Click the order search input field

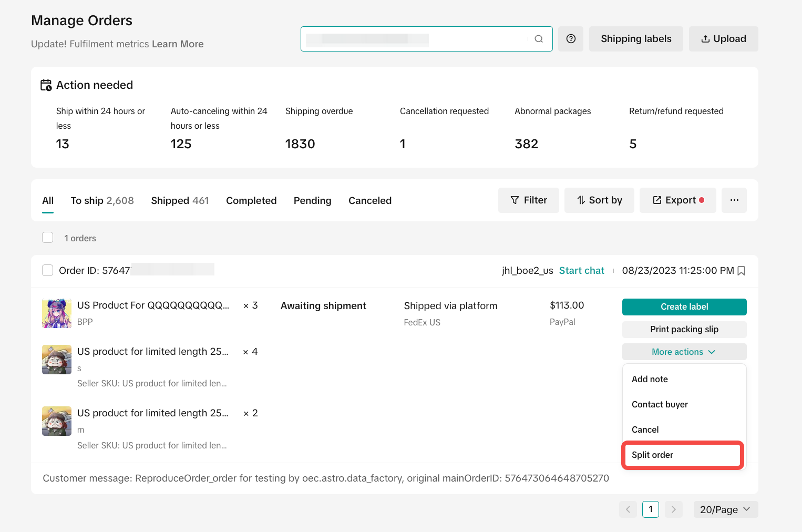[415, 39]
